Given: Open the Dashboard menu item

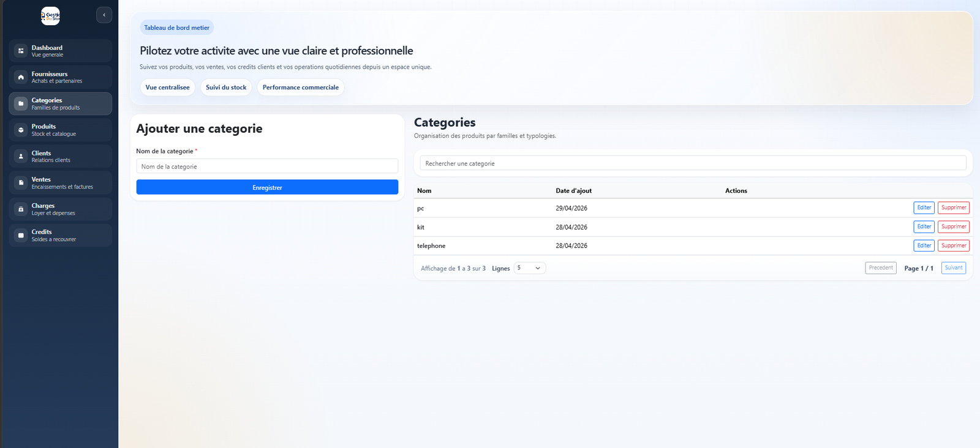Looking at the screenshot, I should tap(60, 51).
